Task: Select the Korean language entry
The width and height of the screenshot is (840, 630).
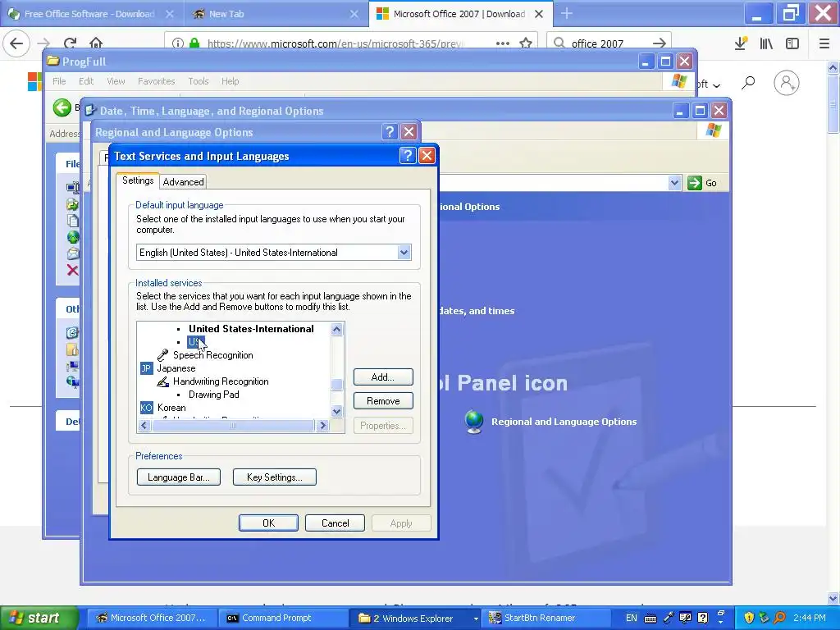Action: tap(171, 408)
